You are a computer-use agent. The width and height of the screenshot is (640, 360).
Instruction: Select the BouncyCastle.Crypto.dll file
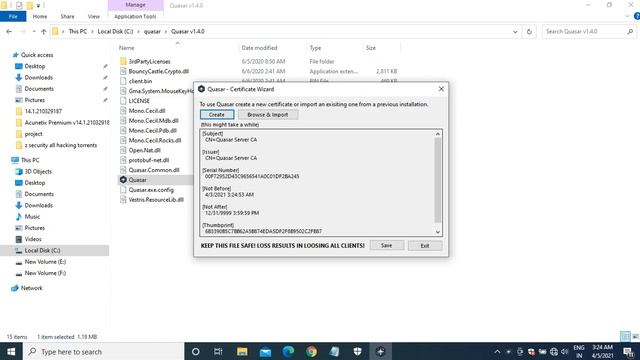point(158,71)
